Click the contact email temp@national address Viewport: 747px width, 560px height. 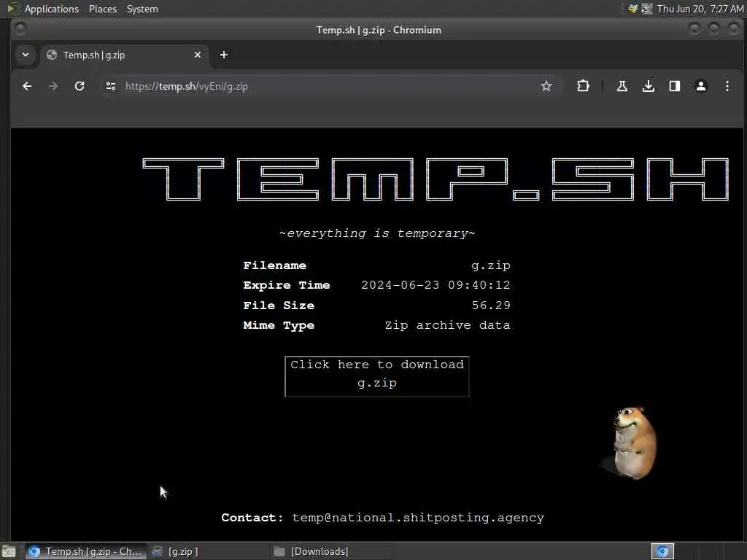(x=418, y=518)
